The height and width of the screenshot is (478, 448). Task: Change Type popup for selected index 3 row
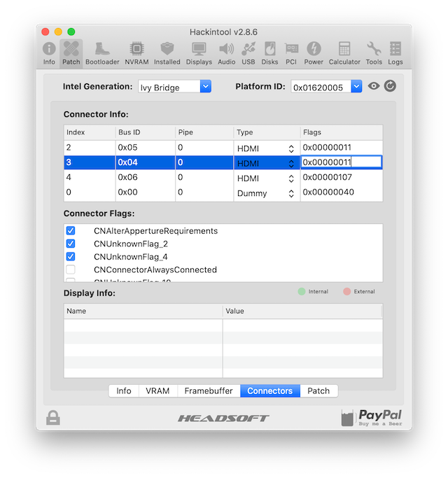tap(265, 163)
